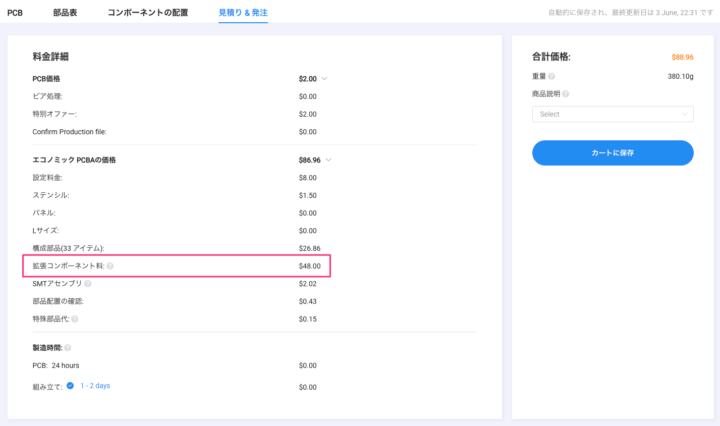
Task: Click info icon beside 特殊部品代
Action: pyautogui.click(x=75, y=319)
